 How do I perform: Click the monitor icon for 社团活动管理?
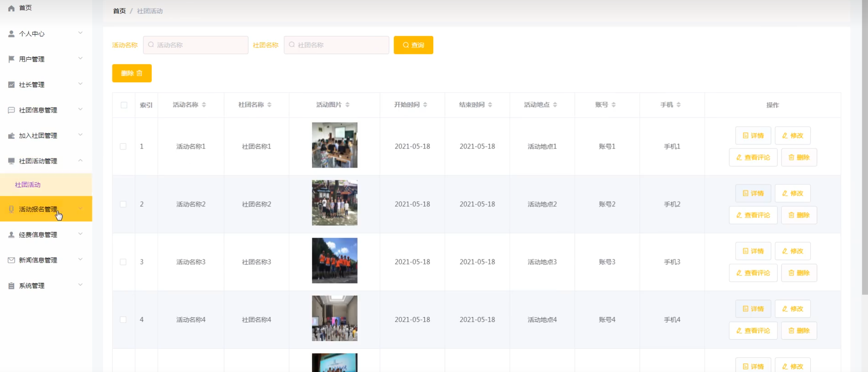pos(11,161)
